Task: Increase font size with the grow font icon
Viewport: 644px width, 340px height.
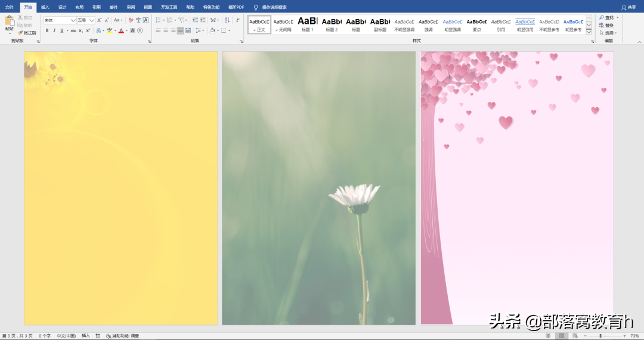Action: [x=99, y=20]
